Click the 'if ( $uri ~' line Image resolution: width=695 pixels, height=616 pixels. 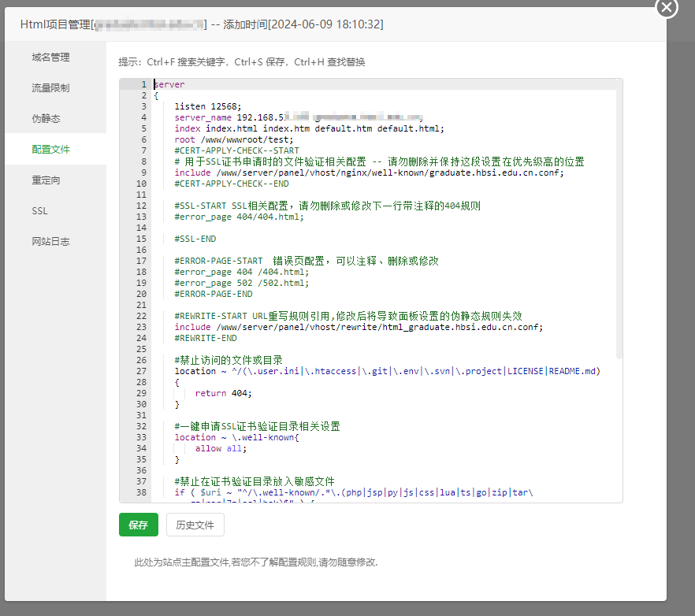(354, 492)
